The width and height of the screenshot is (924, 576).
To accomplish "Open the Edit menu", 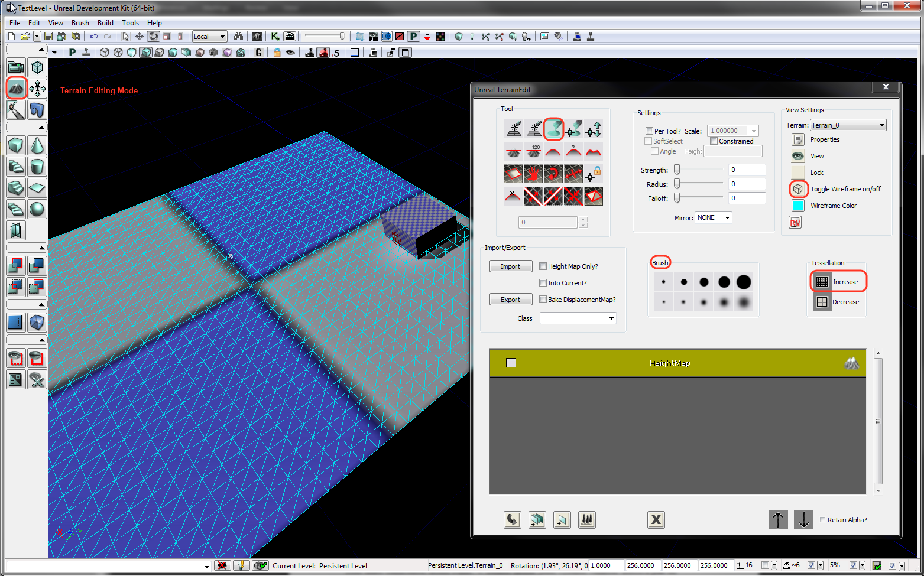I will coord(34,23).
